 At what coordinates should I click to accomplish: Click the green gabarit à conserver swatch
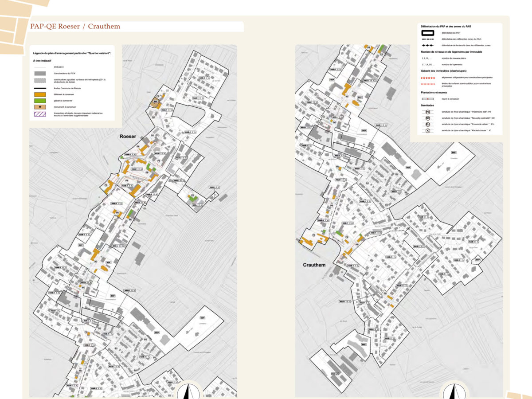(x=40, y=101)
